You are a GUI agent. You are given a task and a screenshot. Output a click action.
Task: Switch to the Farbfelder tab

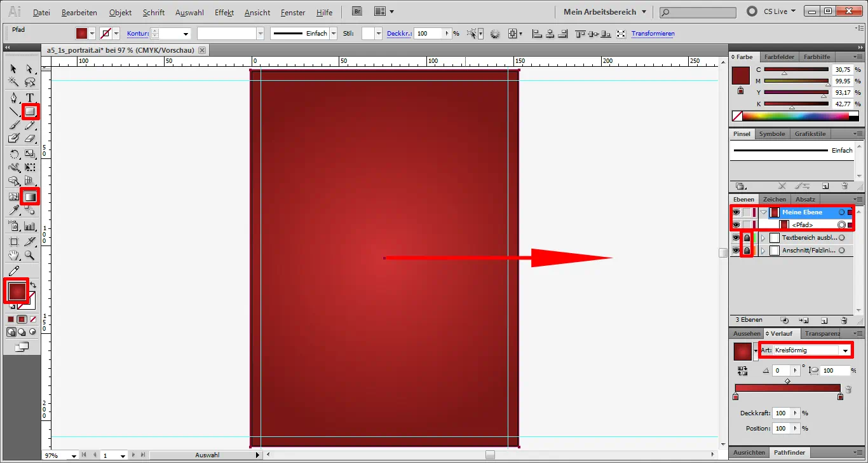(x=779, y=57)
